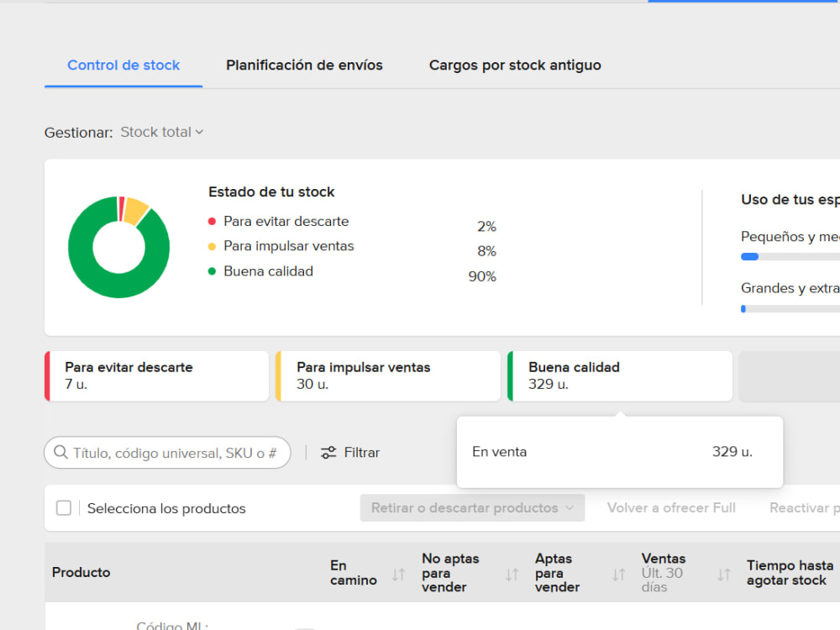
Task: Click the yellow legend dot
Action: tap(212, 246)
